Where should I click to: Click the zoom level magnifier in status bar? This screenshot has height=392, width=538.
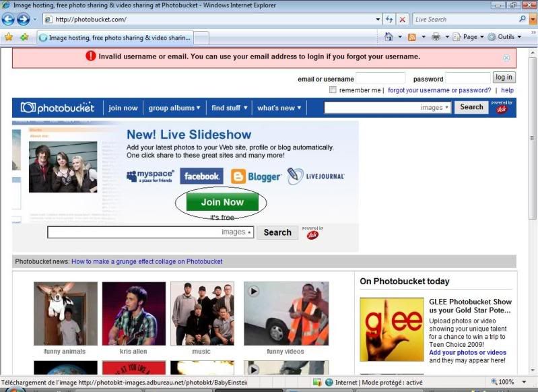494,382
